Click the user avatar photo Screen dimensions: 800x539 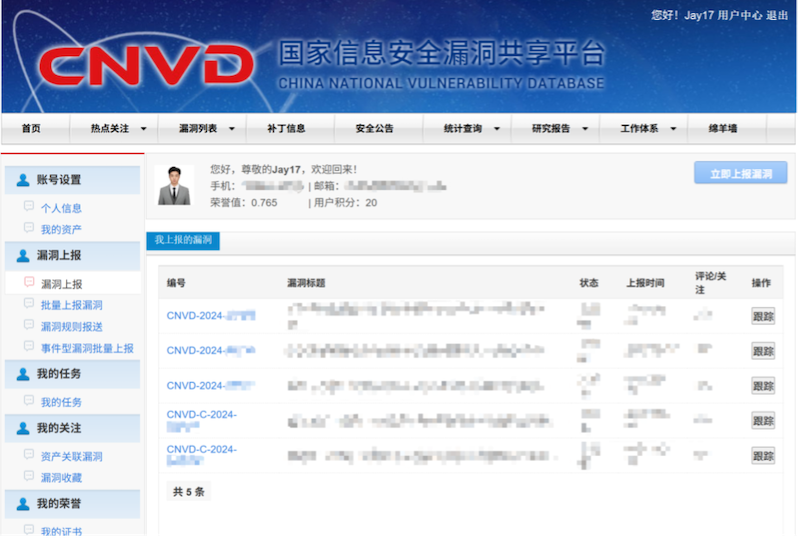tap(174, 185)
